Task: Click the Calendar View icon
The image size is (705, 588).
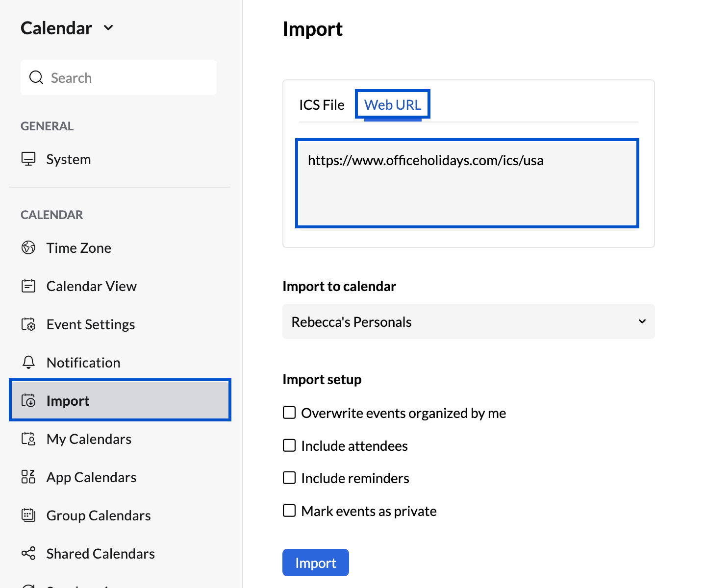Action: point(28,286)
